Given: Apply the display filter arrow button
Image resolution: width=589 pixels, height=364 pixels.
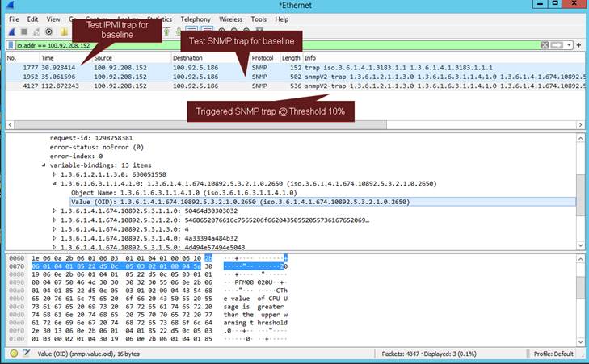Looking at the screenshot, I should (557, 45).
